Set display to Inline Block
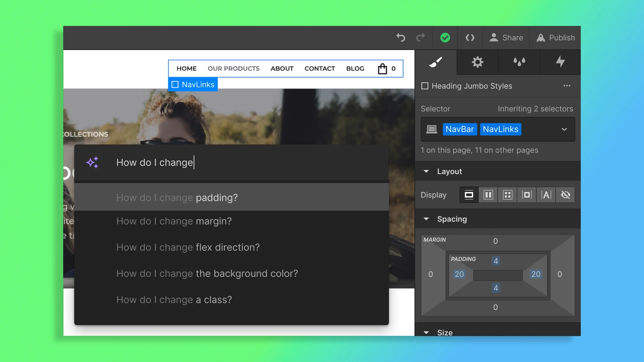 pyautogui.click(x=527, y=195)
